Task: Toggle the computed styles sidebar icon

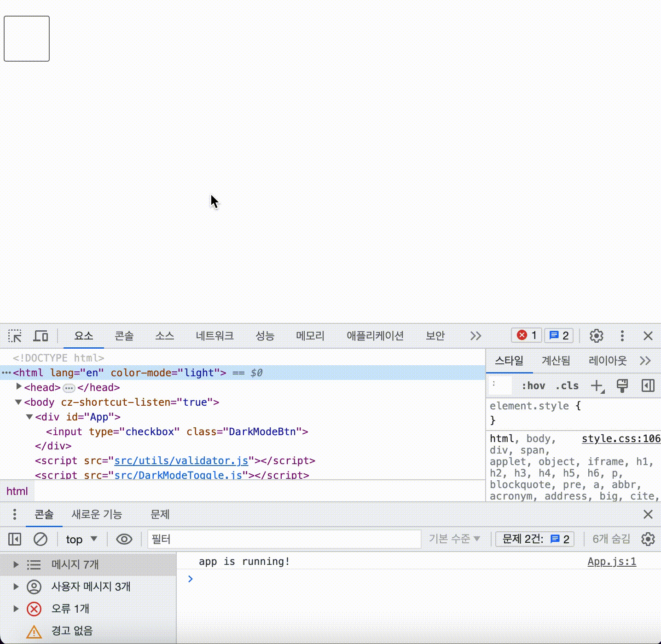Action: coord(648,385)
